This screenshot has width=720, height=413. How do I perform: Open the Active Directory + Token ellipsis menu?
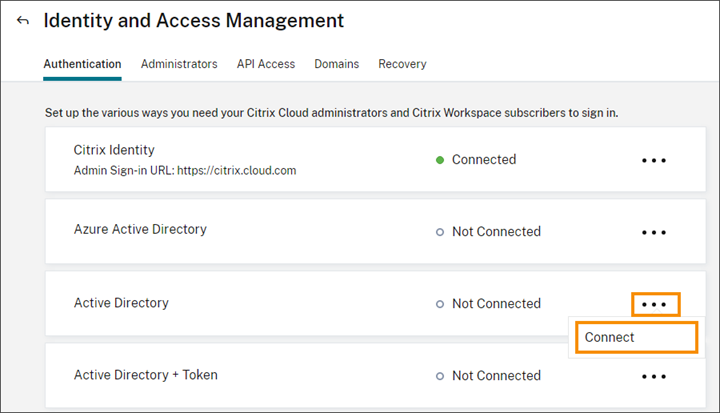[654, 377]
